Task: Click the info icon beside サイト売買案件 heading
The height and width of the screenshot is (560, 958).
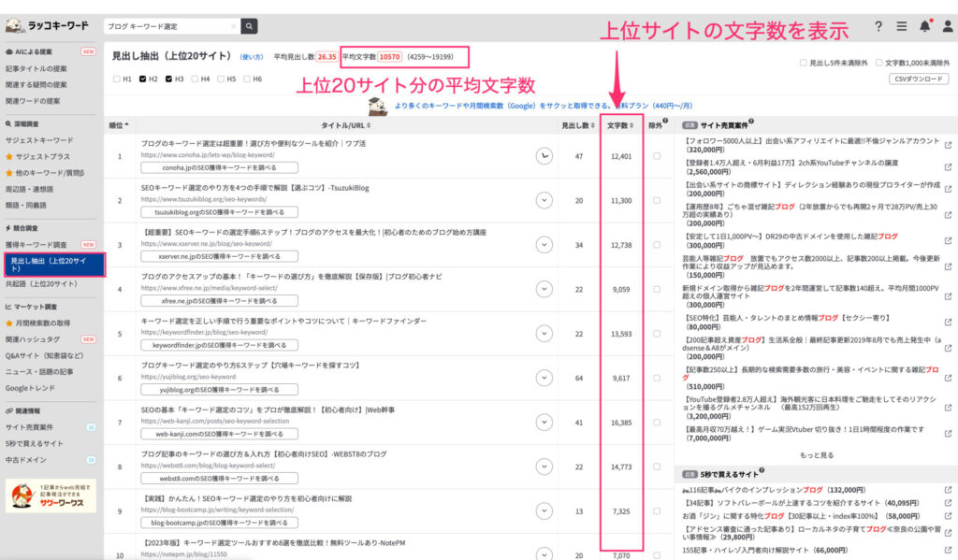Action: point(751,122)
